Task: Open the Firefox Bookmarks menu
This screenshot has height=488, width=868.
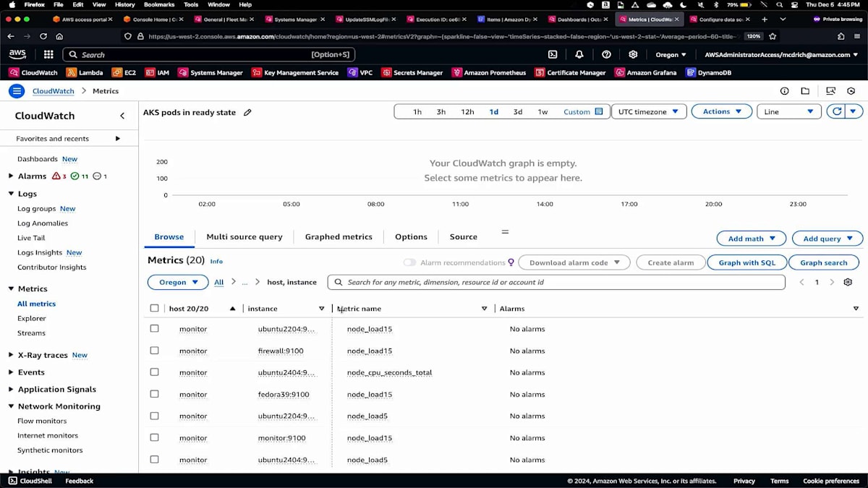Action: click(159, 4)
